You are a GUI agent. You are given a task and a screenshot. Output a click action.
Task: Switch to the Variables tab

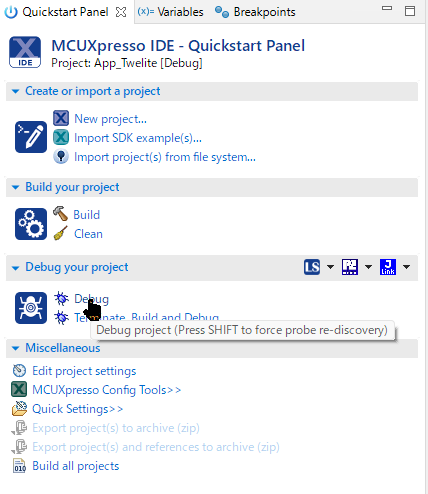[x=170, y=12]
